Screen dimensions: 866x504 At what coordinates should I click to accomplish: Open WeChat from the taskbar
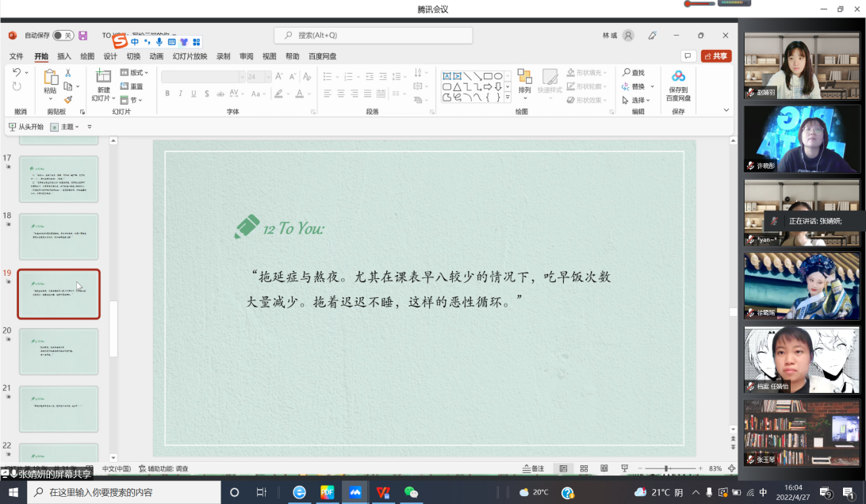411,492
